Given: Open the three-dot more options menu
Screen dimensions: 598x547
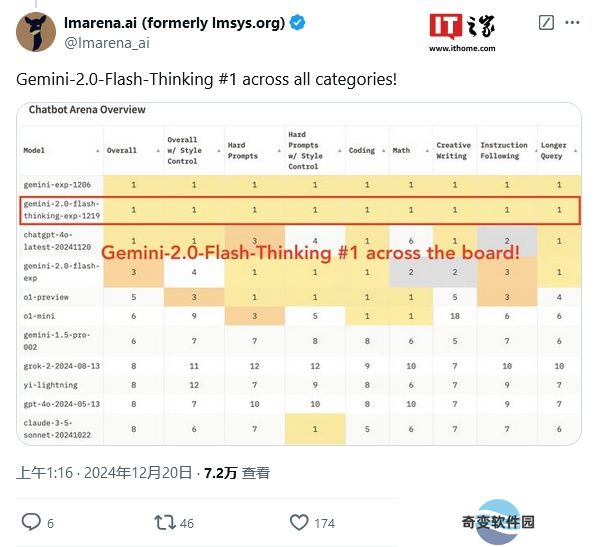Looking at the screenshot, I should tap(572, 23).
